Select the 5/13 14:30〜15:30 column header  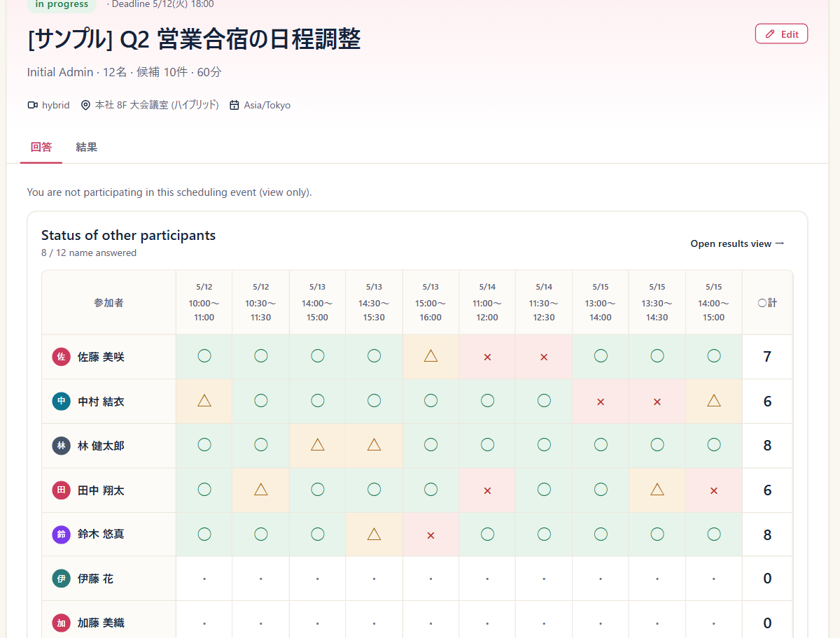coord(374,302)
